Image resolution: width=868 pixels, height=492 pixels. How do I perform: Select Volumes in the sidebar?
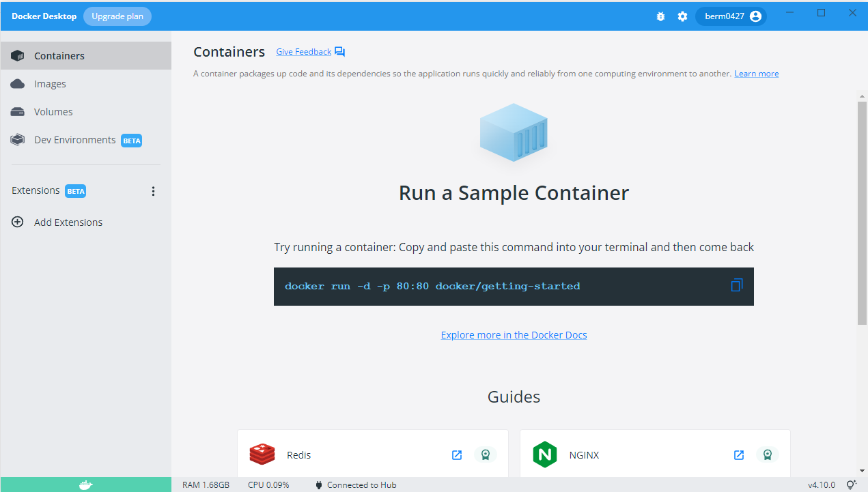pos(85,112)
